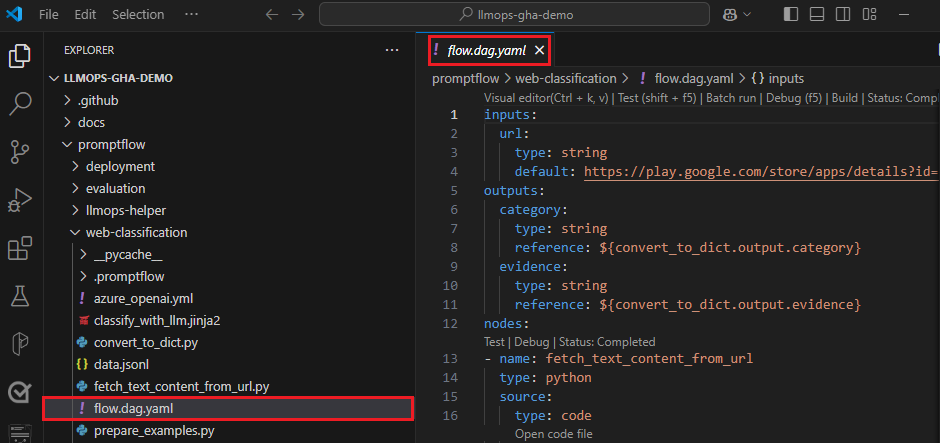Close the flow.dag.yaml editor tab
The image size is (940, 443).
(x=539, y=50)
